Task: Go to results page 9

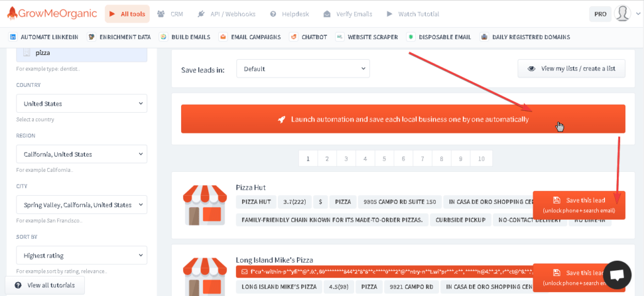Action: pyautogui.click(x=461, y=158)
